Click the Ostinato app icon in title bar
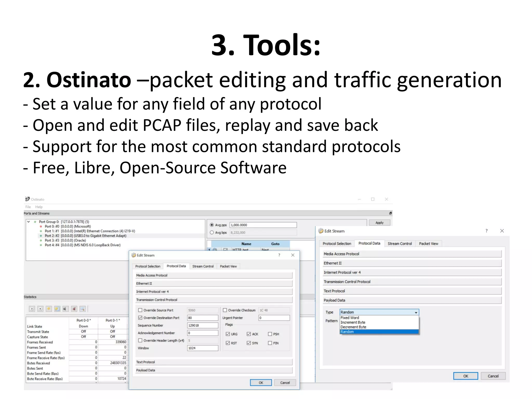This screenshot has height=399, width=532. pos(27,199)
